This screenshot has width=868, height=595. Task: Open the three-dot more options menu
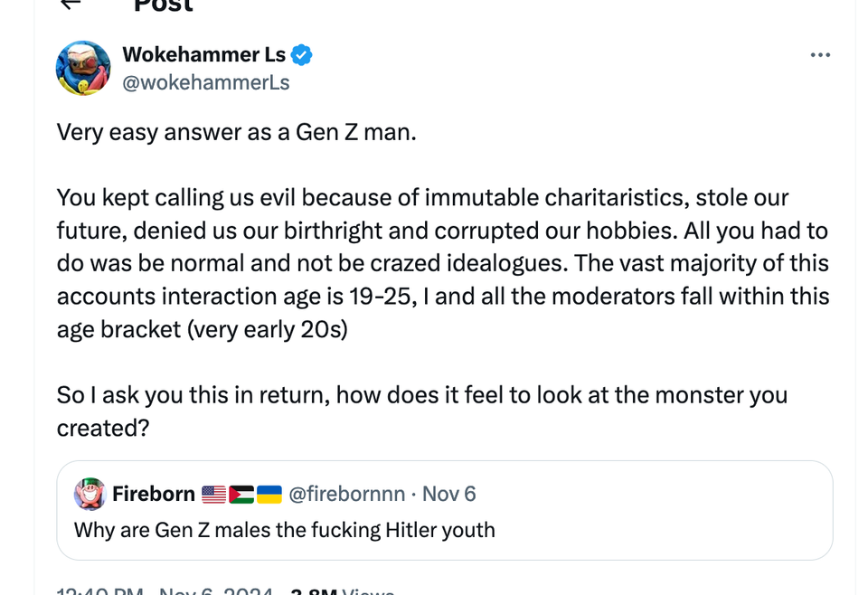pos(820,55)
